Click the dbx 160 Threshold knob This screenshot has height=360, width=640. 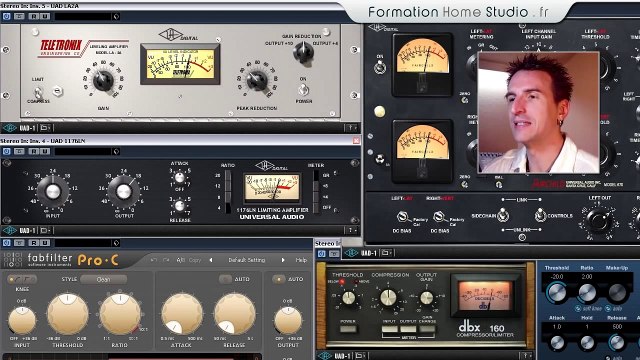349,298
